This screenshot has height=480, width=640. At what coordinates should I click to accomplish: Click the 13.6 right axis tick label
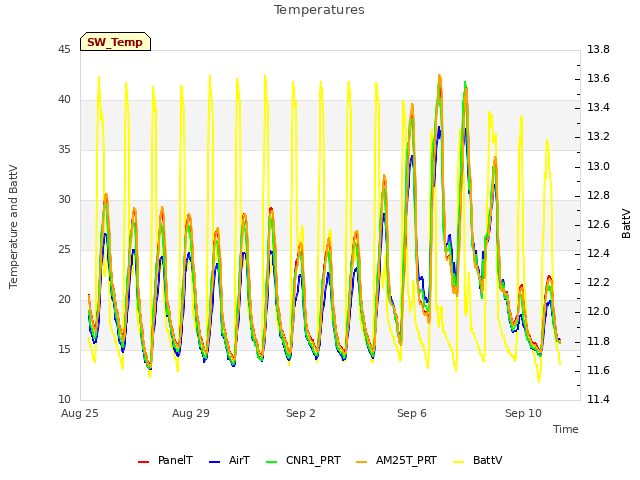pyautogui.click(x=598, y=79)
